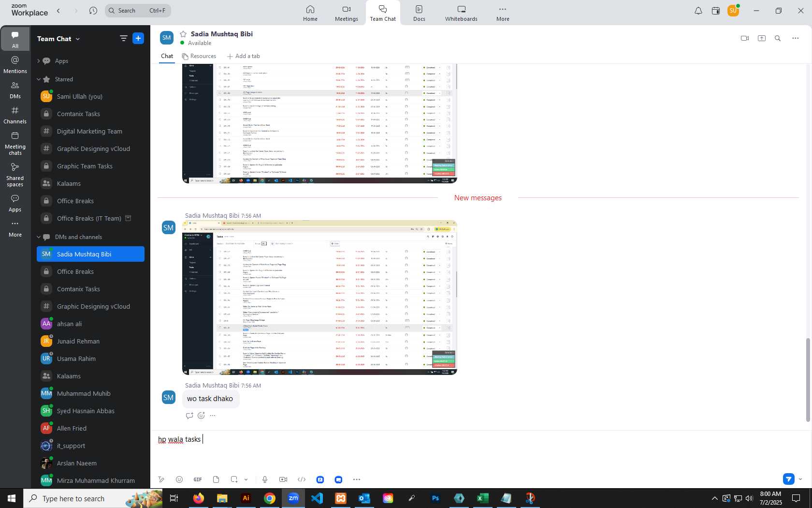Click the Search box
812x508 pixels.
click(138, 11)
